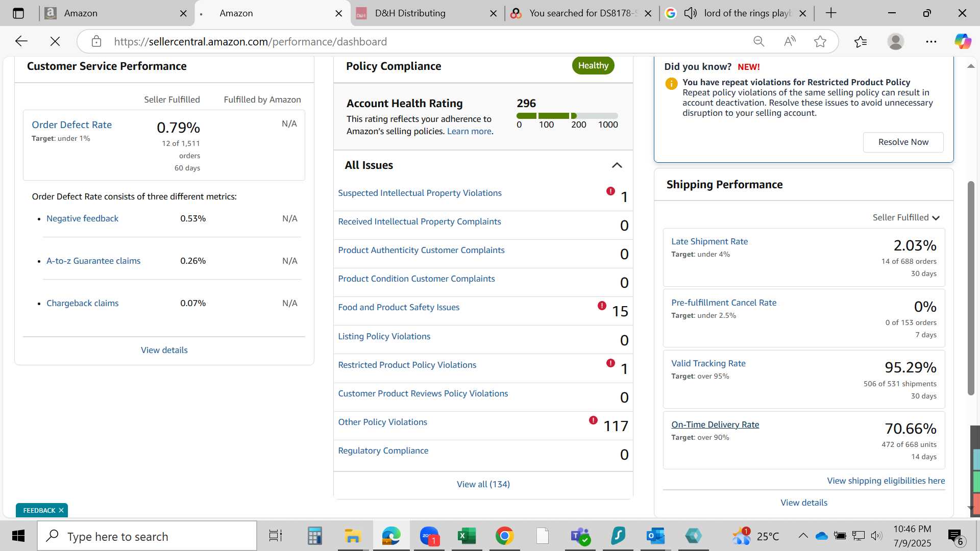Open Valid Tracking Rate link
980x551 pixels.
click(708, 363)
